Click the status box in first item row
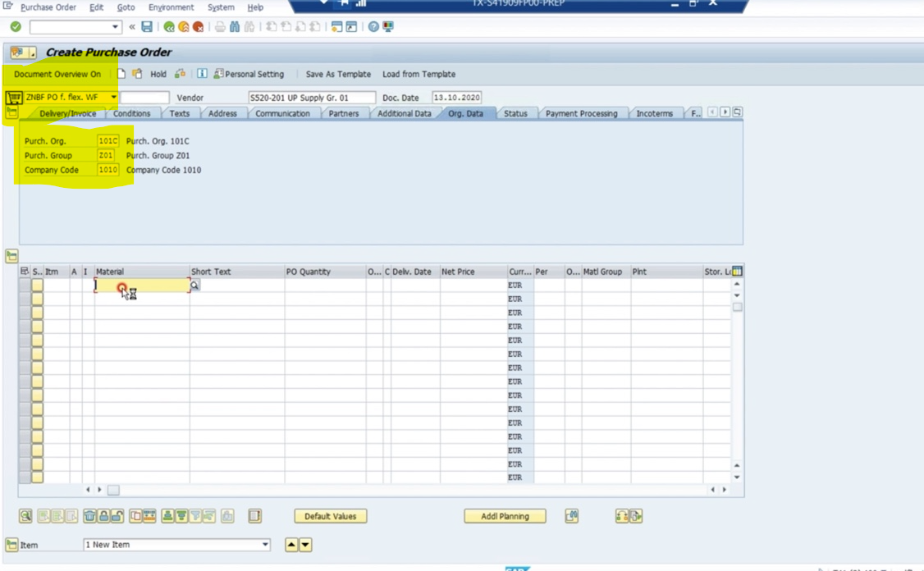 tap(37, 285)
